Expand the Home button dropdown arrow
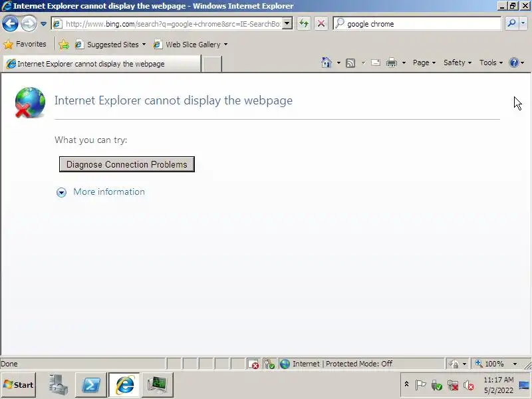Viewport: 532px width, 399px height. (x=338, y=63)
